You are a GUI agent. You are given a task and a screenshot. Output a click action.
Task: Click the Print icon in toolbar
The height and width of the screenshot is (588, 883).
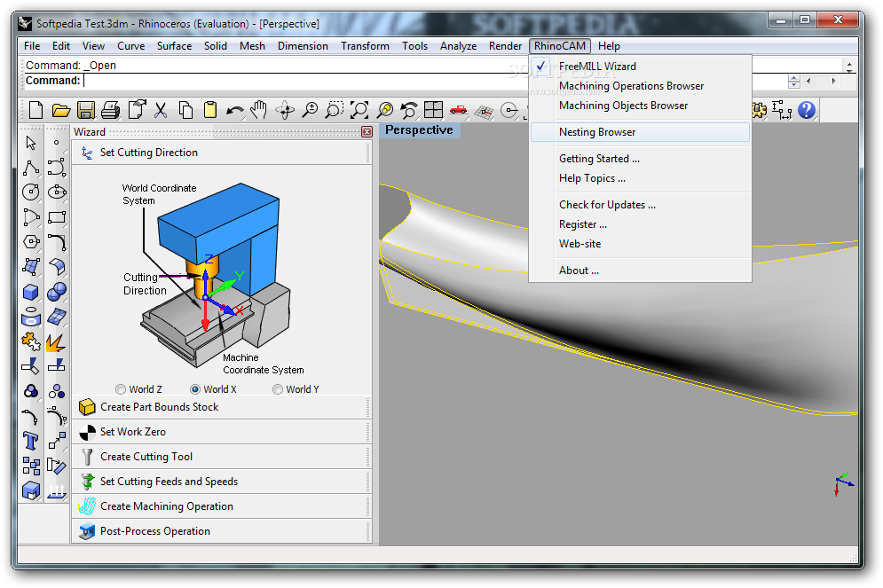(x=110, y=110)
